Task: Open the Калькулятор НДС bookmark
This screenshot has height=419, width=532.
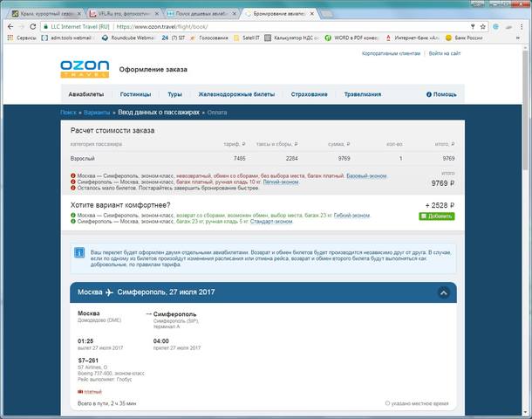Action: pos(291,38)
